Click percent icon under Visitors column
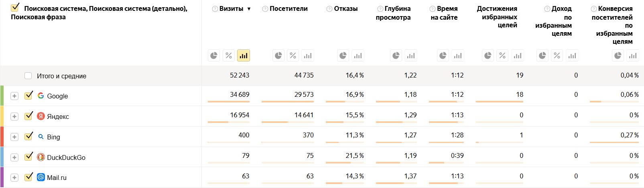Image resolution: width=644 pixels, height=188 pixels. pyautogui.click(x=293, y=55)
